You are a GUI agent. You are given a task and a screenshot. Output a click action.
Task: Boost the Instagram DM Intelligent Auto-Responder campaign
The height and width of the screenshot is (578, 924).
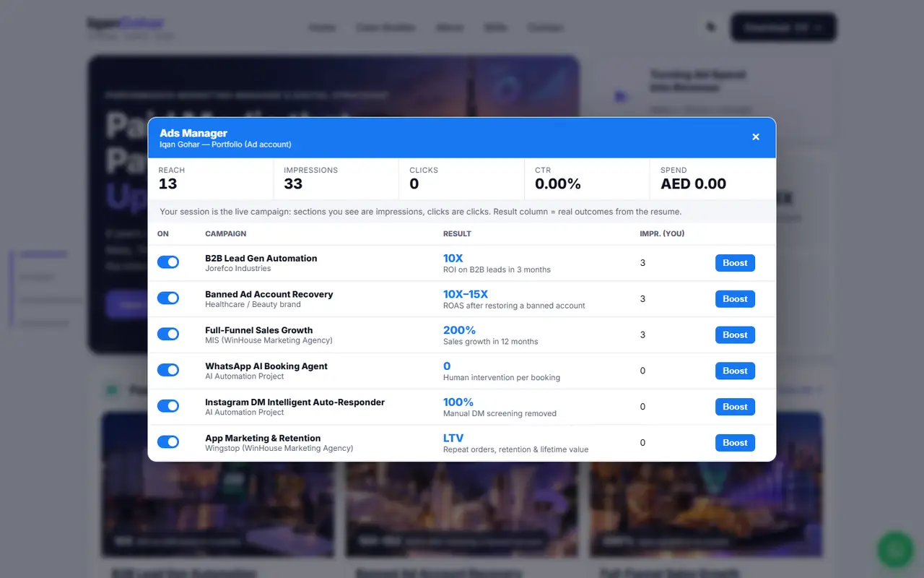pos(735,407)
